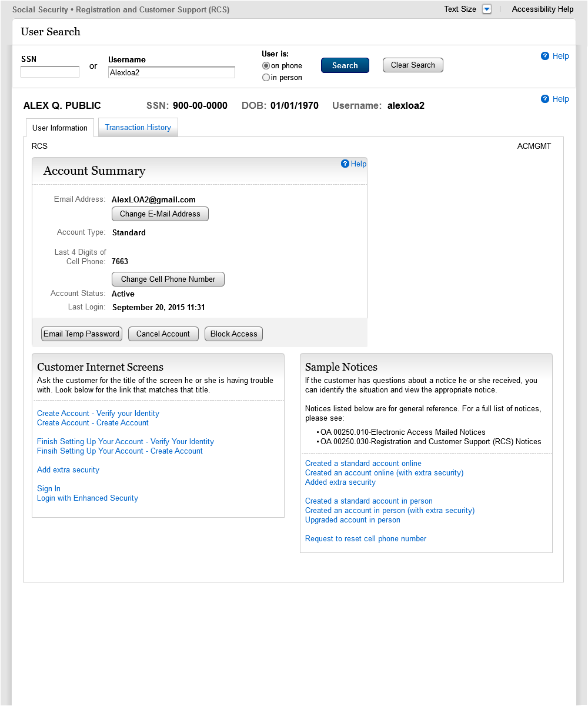Open 'Created a standard account online' notice

(x=363, y=463)
